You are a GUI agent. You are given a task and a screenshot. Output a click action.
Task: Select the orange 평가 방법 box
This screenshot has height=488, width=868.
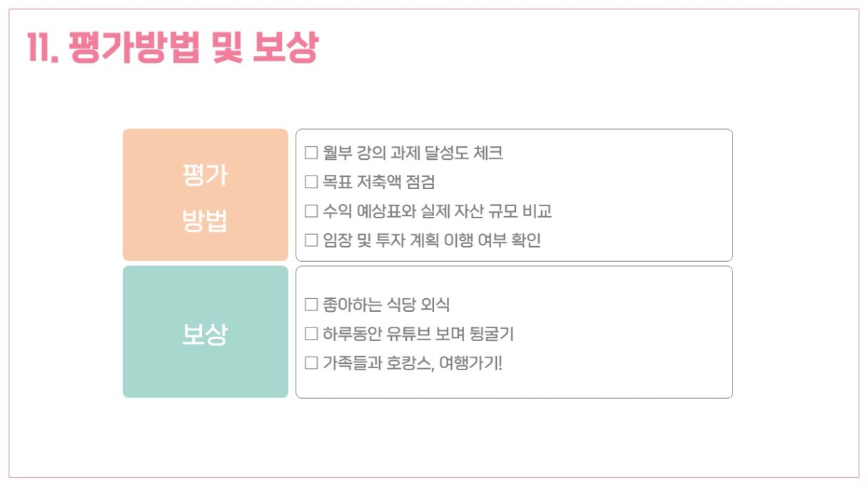coord(205,195)
